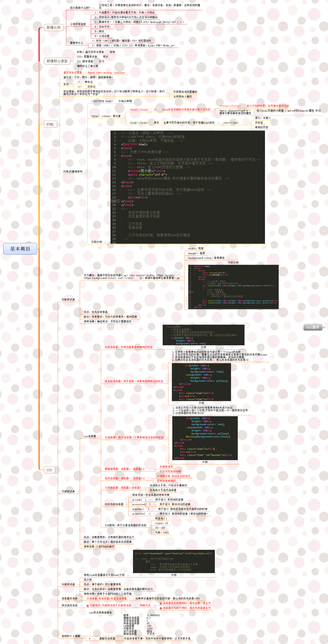Select the background-color: 背景颜色 node

[207, 258]
